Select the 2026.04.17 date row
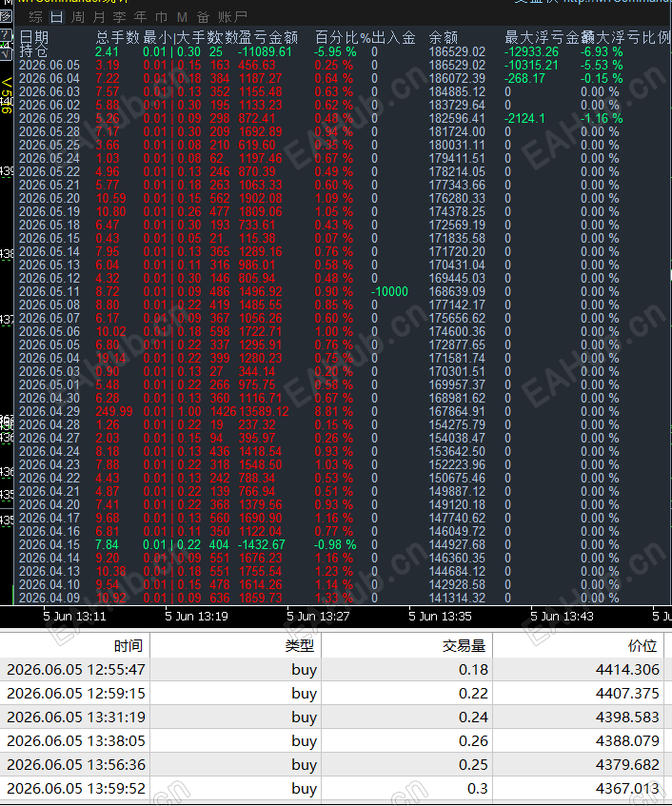Viewport: 672px width, 806px height. [x=49, y=518]
